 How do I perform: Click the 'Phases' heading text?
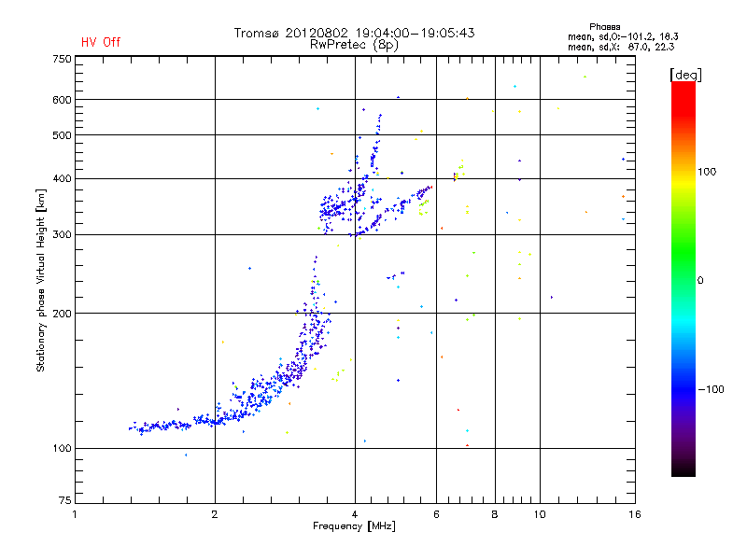coord(604,27)
